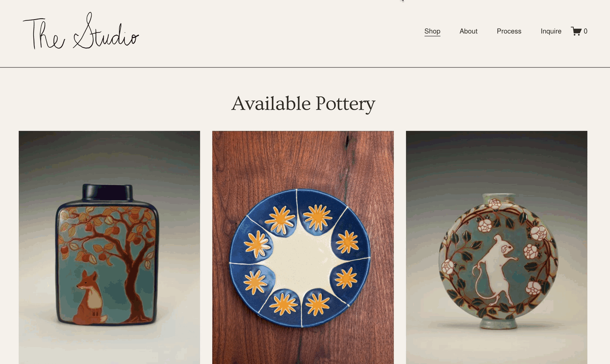This screenshot has width=610, height=364.
Task: Click the white mouse on the flask
Action: point(496,270)
